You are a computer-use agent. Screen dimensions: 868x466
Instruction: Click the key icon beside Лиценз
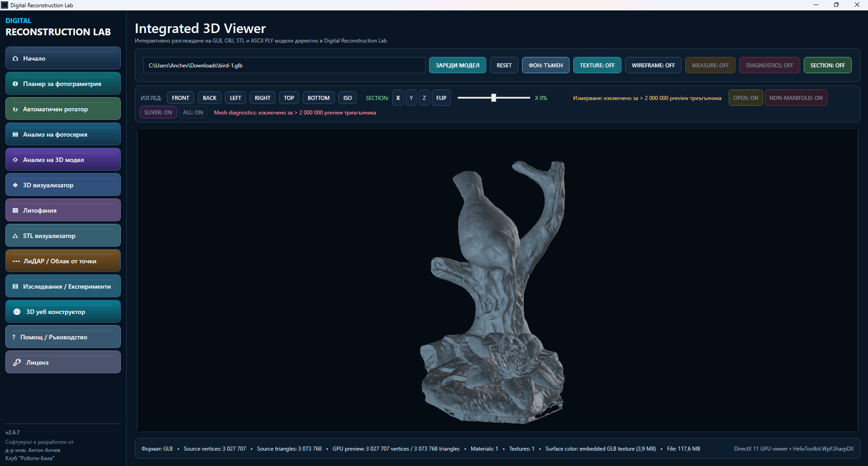(x=17, y=362)
